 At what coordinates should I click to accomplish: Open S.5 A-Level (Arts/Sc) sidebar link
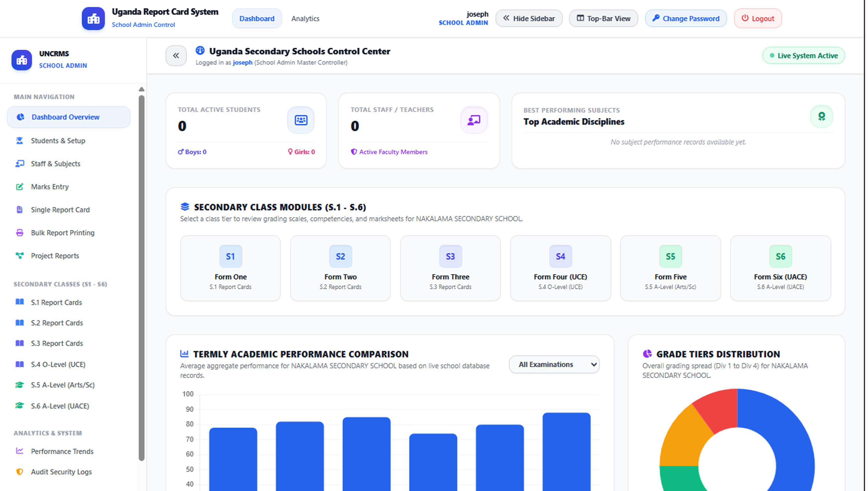[x=69, y=385]
